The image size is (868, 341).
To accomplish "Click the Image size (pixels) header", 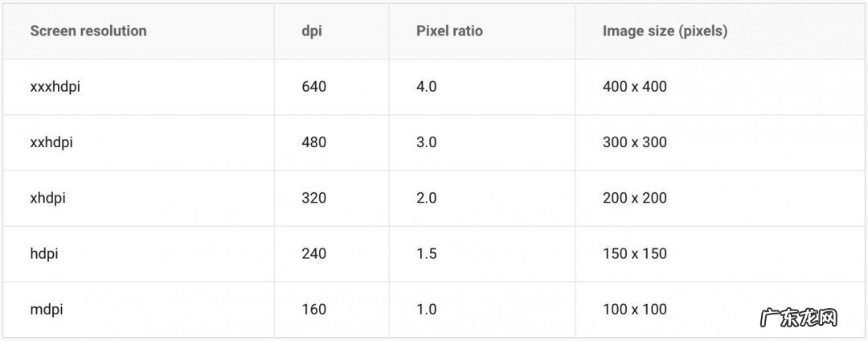I will [x=665, y=31].
